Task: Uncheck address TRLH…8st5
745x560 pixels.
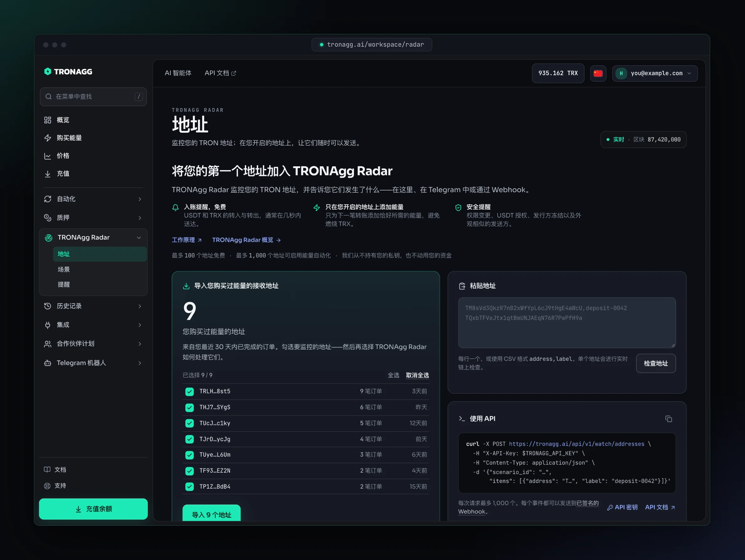Action: 190,391
